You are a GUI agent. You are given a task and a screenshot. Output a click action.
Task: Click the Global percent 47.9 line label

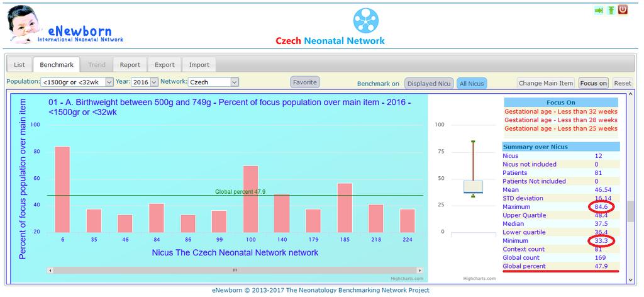click(241, 192)
